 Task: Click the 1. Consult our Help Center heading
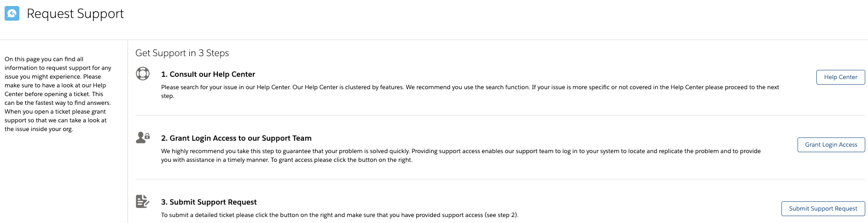[208, 74]
